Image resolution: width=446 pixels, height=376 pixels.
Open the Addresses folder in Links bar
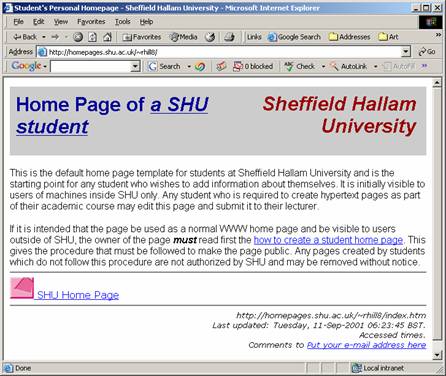click(349, 37)
